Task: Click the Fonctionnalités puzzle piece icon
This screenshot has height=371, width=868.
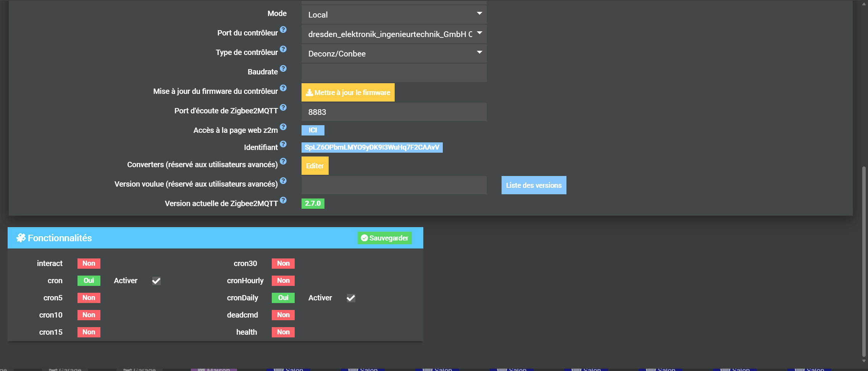Action: tap(21, 238)
